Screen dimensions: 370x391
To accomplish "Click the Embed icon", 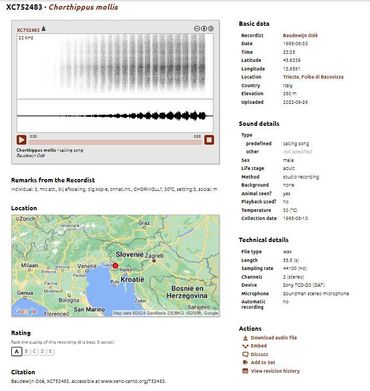I will pos(245,346).
